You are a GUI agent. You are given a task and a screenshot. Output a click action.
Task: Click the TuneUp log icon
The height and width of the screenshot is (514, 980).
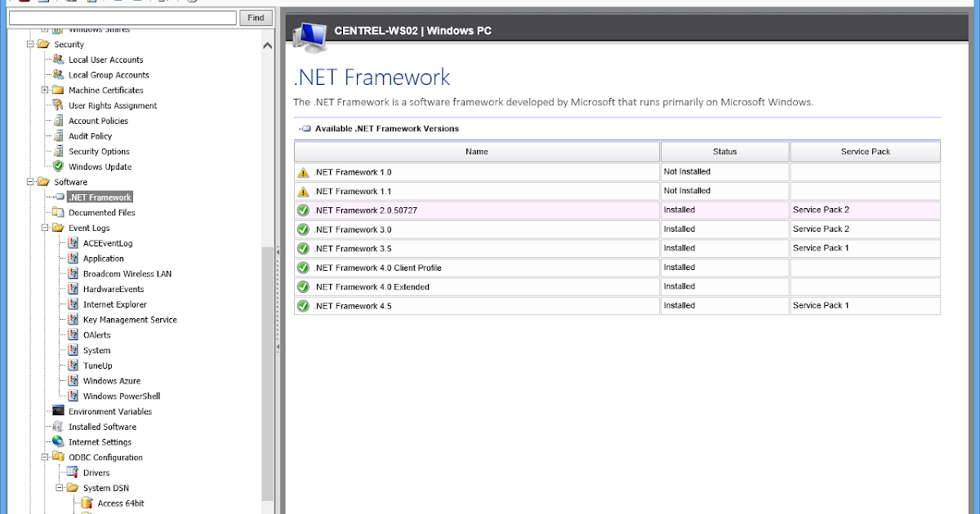pos(73,366)
